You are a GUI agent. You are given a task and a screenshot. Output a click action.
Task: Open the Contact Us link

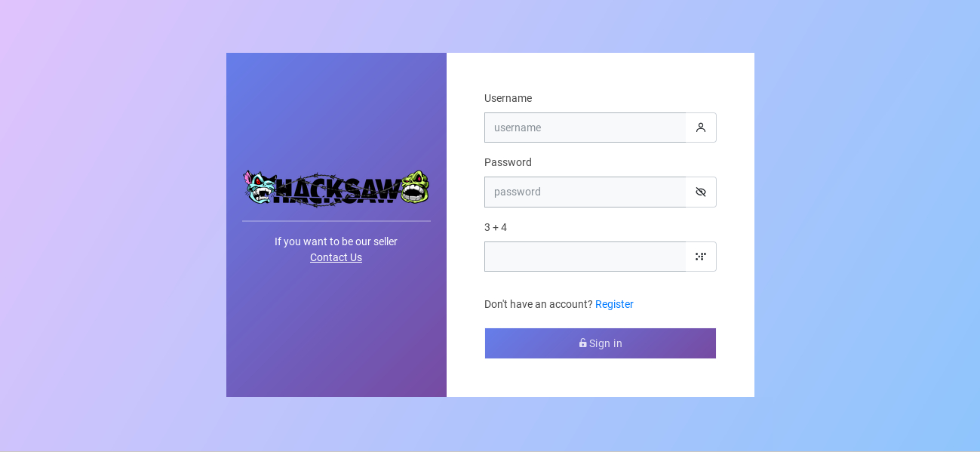pyautogui.click(x=336, y=257)
